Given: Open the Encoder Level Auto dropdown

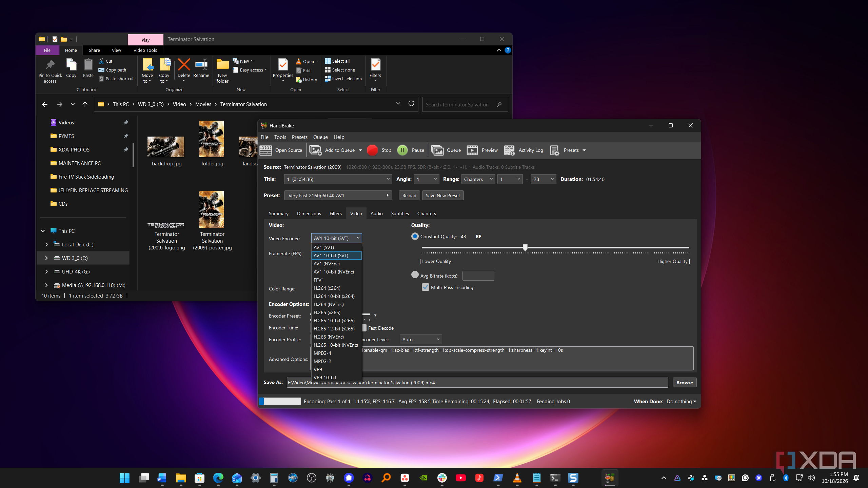Looking at the screenshot, I should (x=420, y=339).
